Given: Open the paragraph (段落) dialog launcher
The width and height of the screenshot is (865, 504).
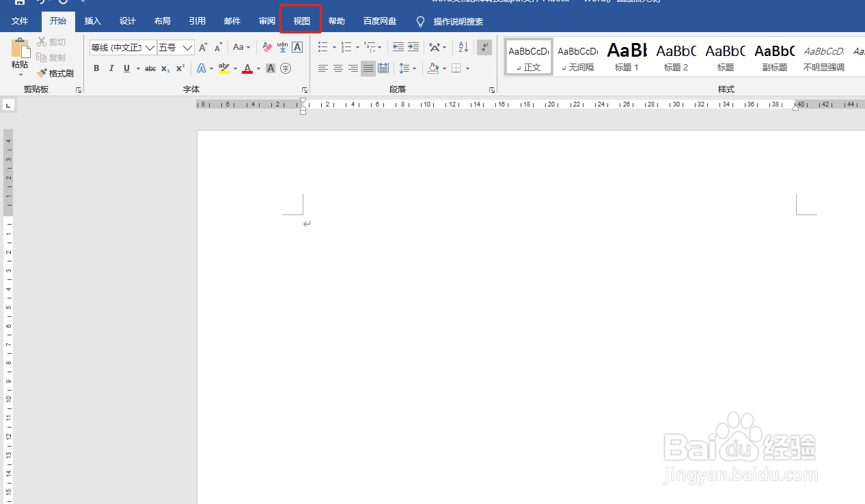Looking at the screenshot, I should point(492,90).
